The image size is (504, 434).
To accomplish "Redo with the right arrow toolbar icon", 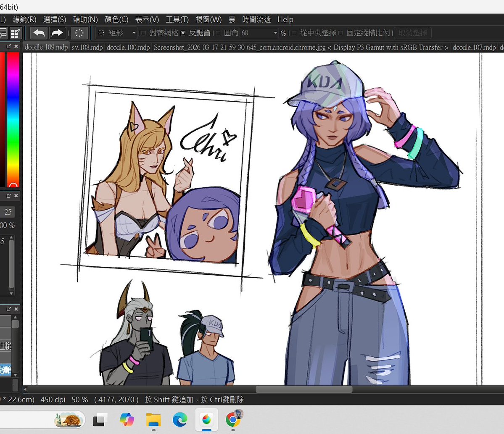I will (x=57, y=33).
